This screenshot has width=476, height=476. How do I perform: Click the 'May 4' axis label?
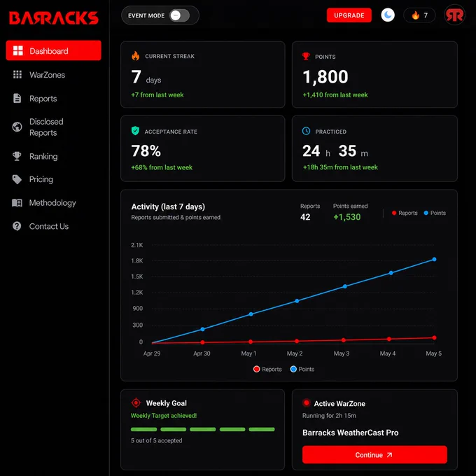click(x=387, y=353)
